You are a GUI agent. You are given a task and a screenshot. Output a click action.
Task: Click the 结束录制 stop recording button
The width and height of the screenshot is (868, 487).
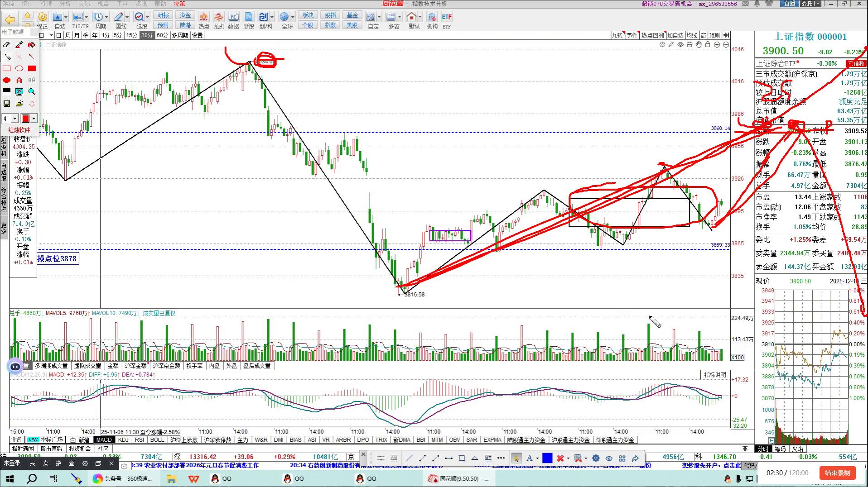[837, 473]
